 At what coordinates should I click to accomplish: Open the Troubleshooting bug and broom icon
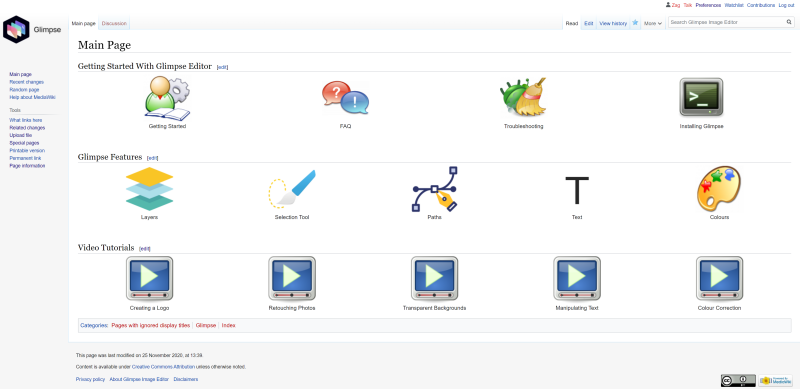click(x=523, y=97)
